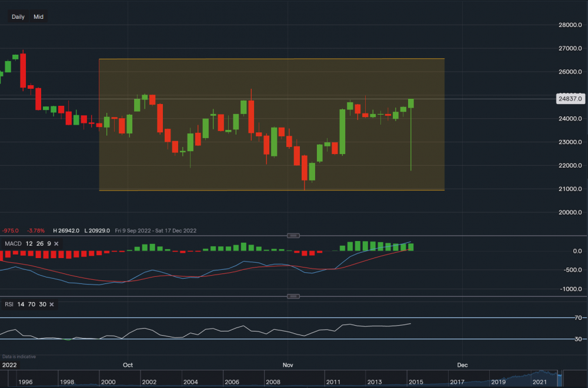Click the Dec label on the time axis
Viewport: 588px width, 388px height.
[462, 365]
